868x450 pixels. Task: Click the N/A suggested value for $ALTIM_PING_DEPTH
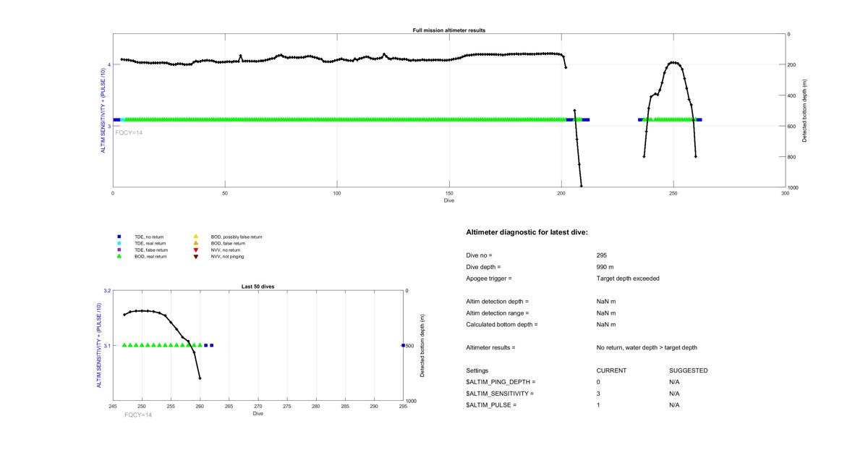point(674,382)
